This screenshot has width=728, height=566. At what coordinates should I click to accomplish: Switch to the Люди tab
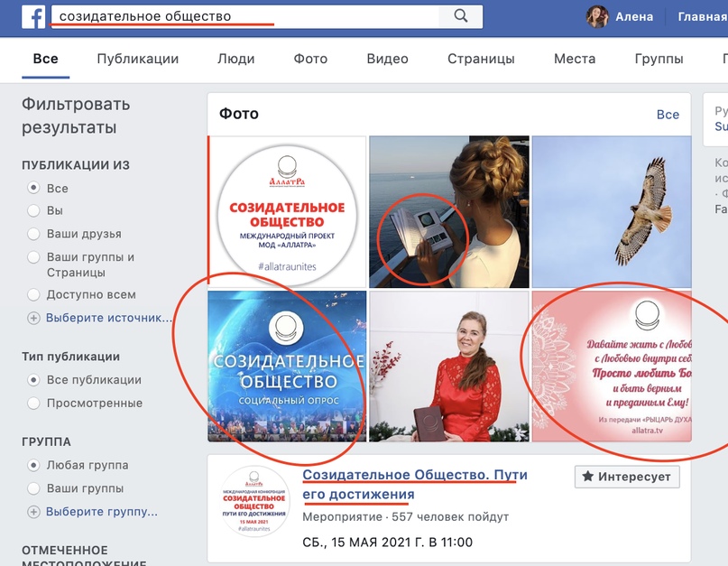[x=236, y=59]
